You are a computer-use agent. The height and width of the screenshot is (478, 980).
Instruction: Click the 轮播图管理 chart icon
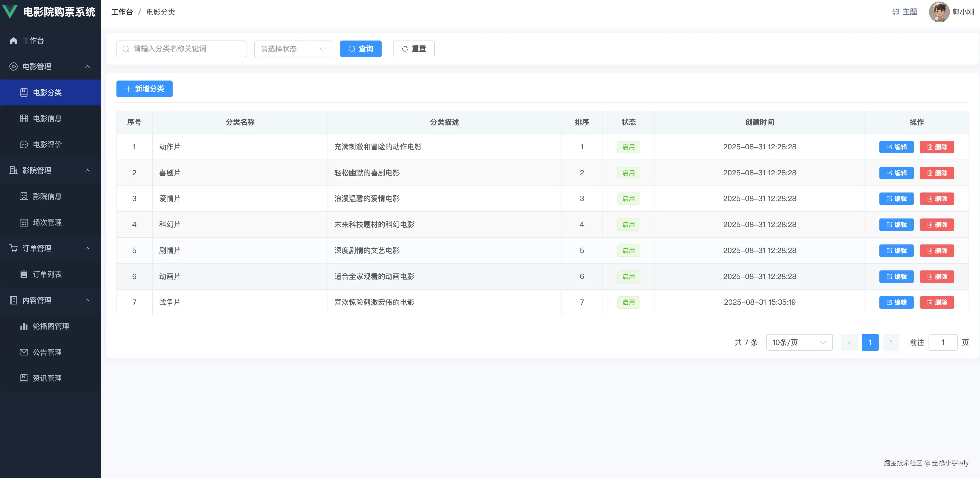point(24,326)
